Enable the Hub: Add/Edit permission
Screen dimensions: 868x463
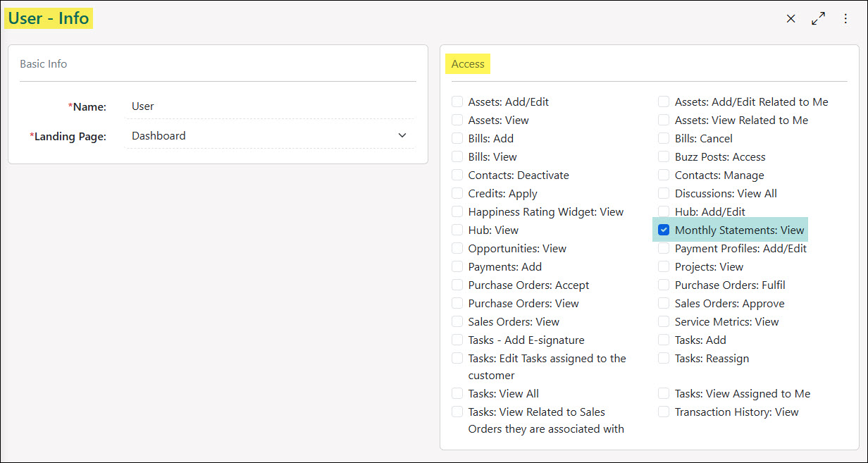663,211
